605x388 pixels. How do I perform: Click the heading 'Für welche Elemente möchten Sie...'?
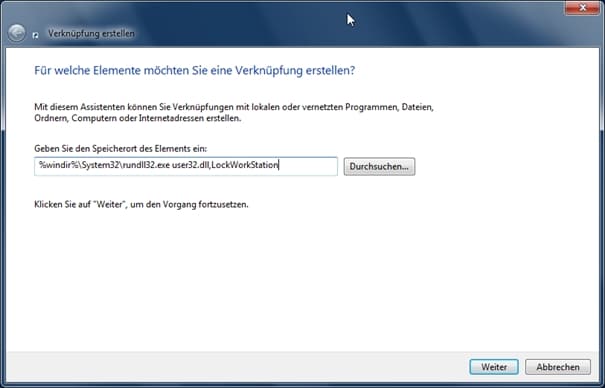tap(194, 71)
